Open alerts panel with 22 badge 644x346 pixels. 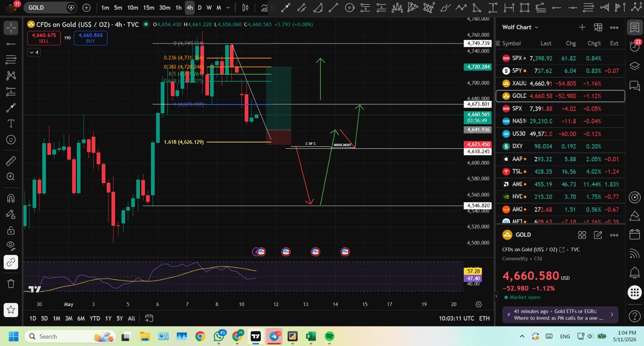pos(634,47)
